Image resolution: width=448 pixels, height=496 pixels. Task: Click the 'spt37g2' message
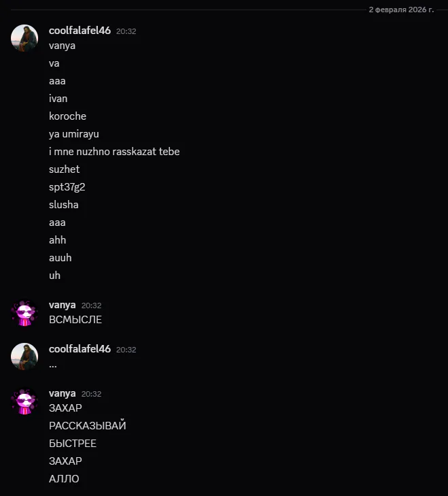(67, 187)
